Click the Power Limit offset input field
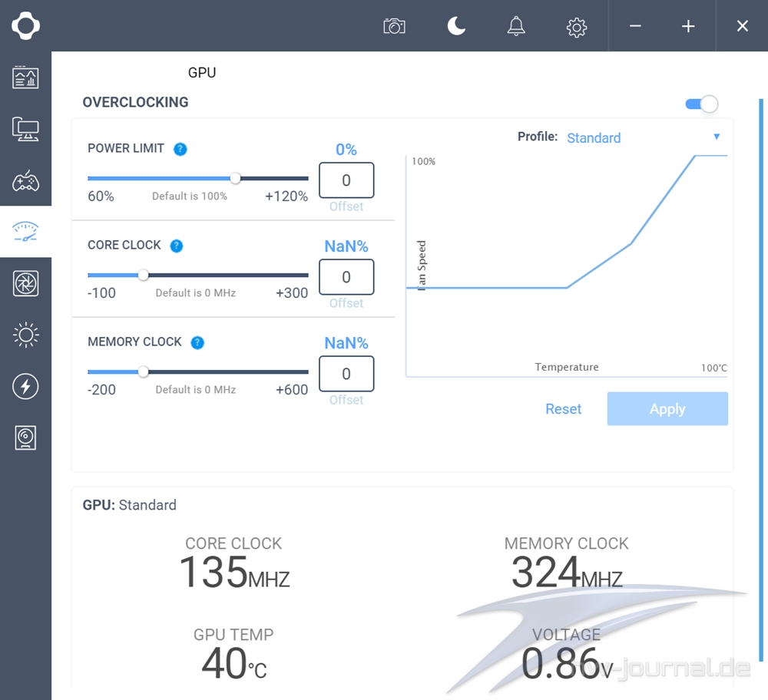 pos(346,180)
